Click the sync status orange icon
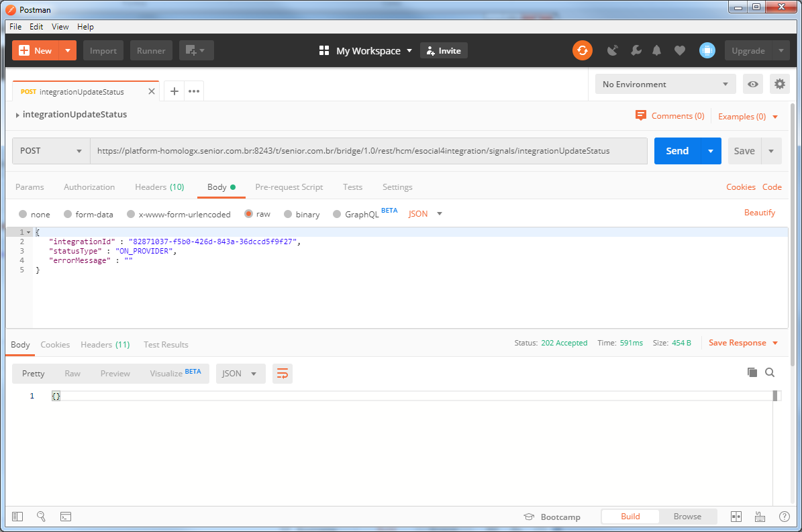Image resolution: width=802 pixels, height=532 pixels. [x=582, y=50]
